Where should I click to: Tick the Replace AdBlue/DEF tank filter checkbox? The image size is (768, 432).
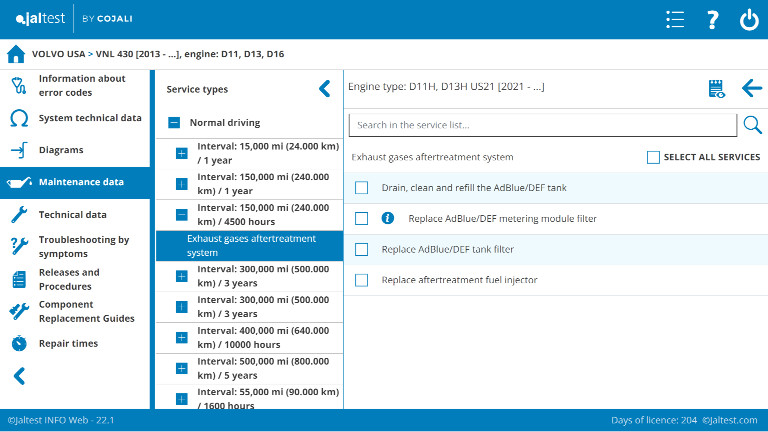pos(361,249)
